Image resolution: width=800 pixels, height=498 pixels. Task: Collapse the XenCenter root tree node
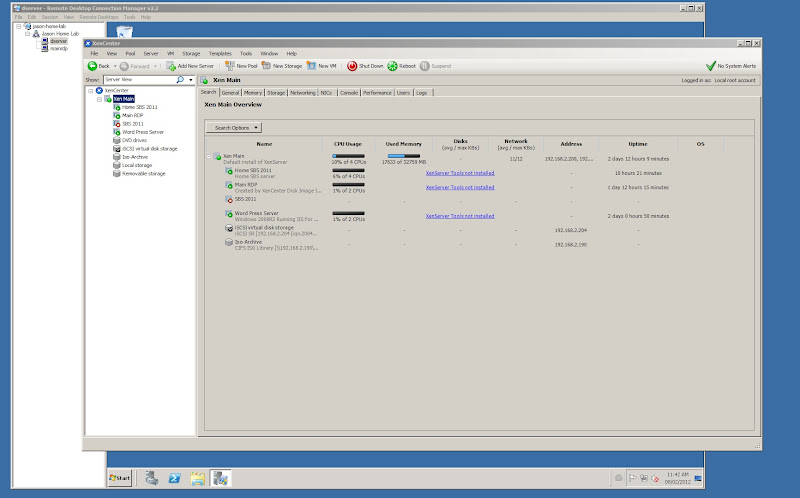click(92, 91)
